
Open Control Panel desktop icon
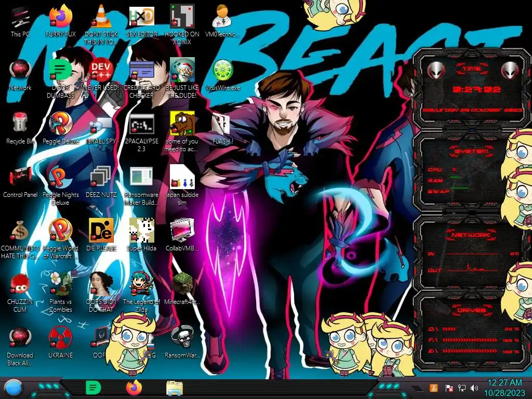coord(20,182)
